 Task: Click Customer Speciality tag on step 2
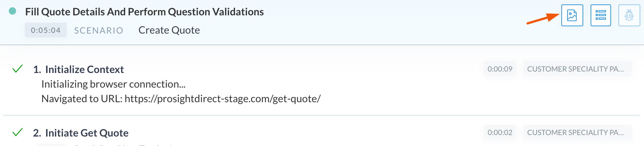577,132
